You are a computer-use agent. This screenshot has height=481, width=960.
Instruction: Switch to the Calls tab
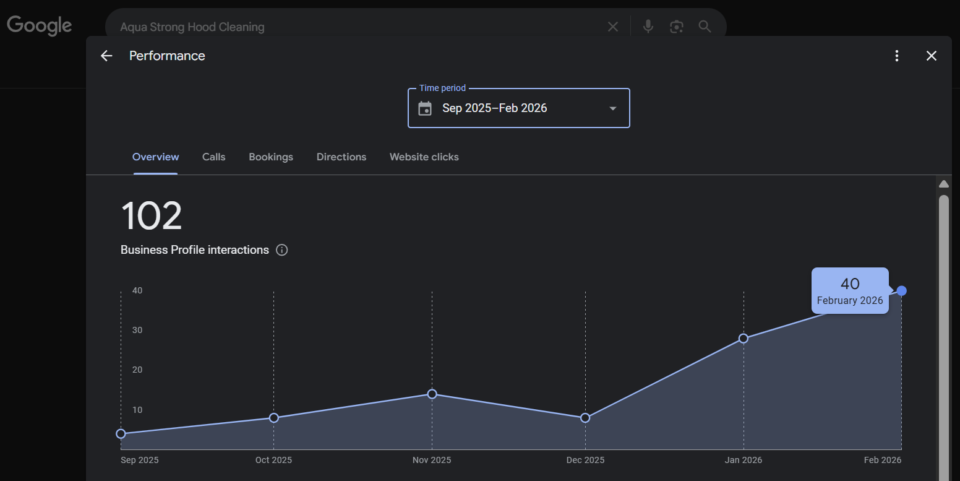(213, 157)
